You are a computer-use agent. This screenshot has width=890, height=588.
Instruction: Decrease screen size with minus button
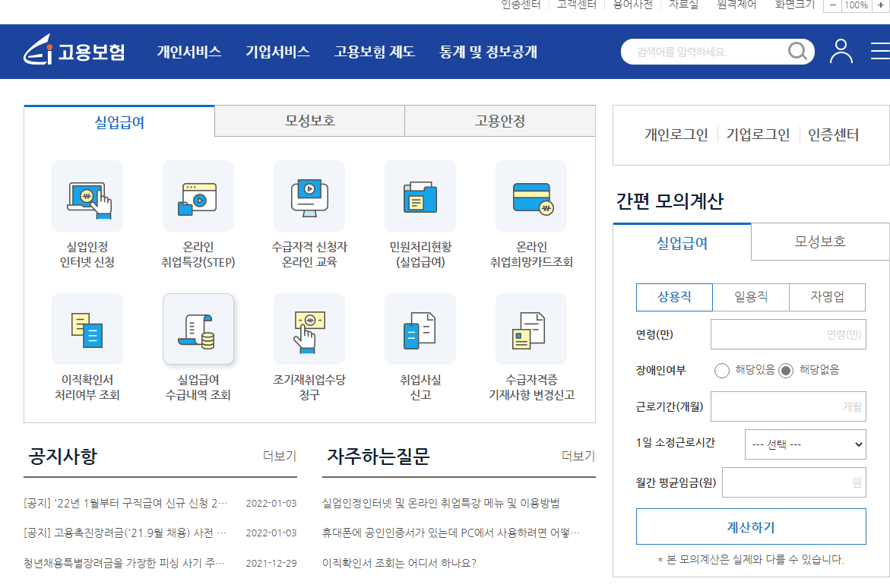(833, 5)
